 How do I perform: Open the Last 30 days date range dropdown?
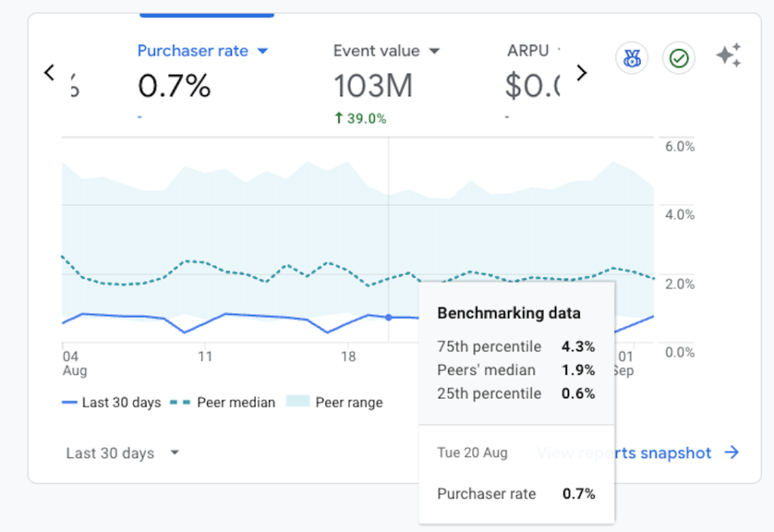[122, 453]
